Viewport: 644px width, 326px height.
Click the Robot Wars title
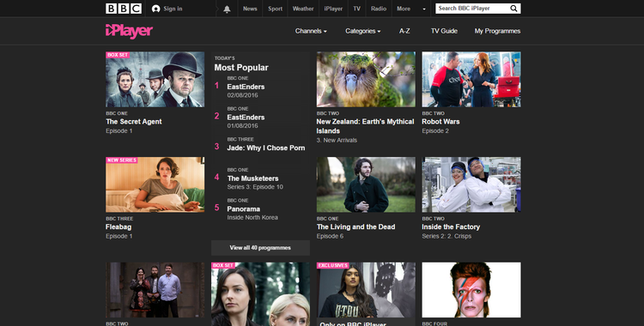point(440,122)
